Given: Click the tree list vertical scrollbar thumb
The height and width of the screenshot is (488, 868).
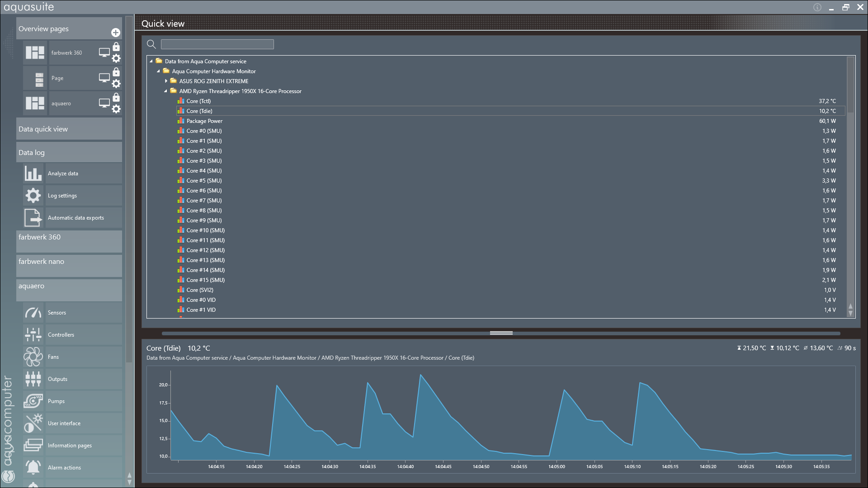Looking at the screenshot, I should 850,85.
